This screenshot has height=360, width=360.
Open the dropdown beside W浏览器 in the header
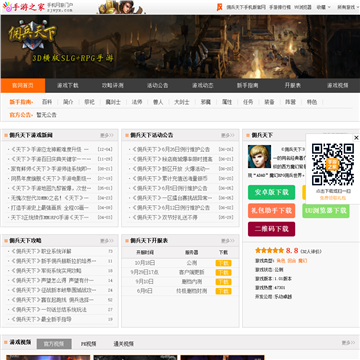tap(323, 7)
